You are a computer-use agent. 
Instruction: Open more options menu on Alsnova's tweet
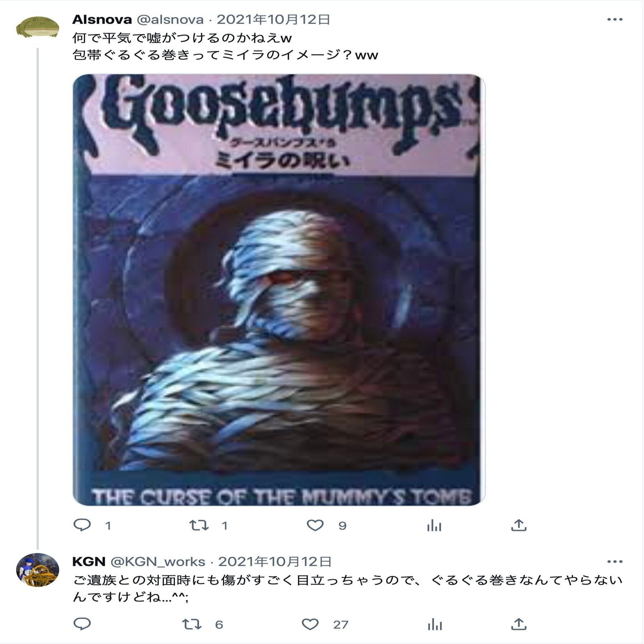[x=615, y=19]
